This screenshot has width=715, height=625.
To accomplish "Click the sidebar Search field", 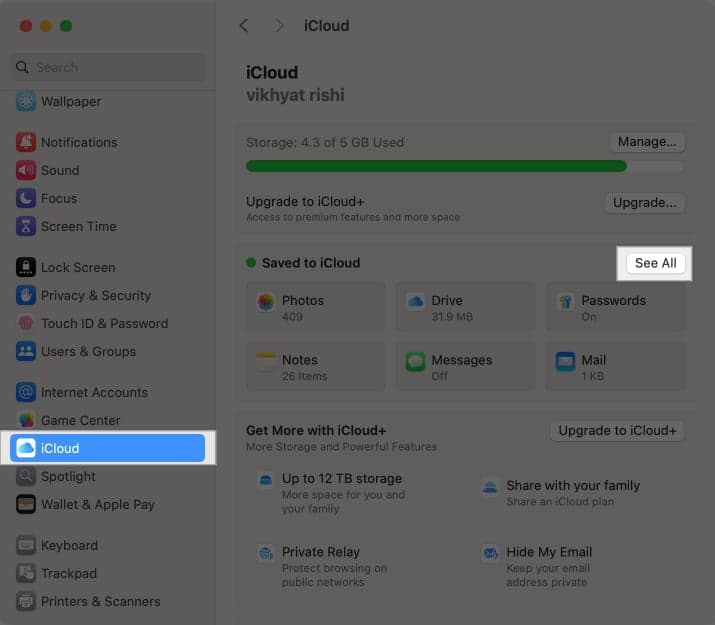I will click(108, 67).
